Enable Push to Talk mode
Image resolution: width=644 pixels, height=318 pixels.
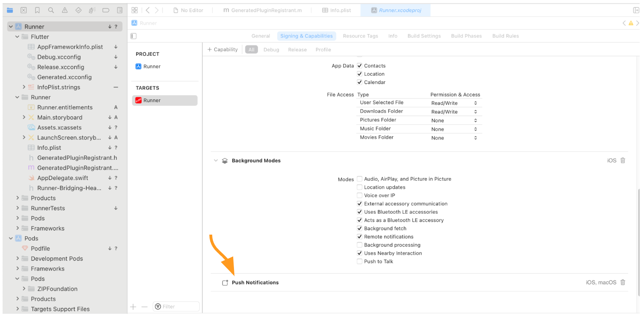point(360,262)
